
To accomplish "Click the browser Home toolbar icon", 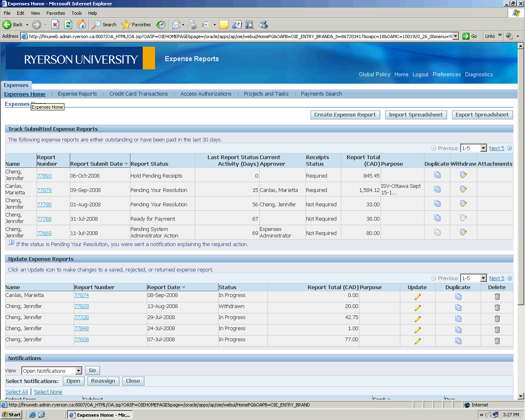I will click(x=82, y=25).
